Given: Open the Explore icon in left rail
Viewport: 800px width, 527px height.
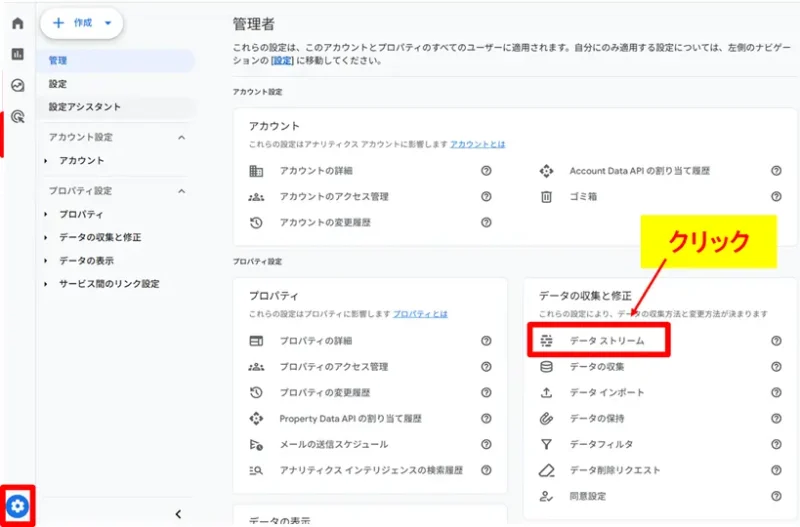Looking at the screenshot, I should pyautogui.click(x=18, y=85).
